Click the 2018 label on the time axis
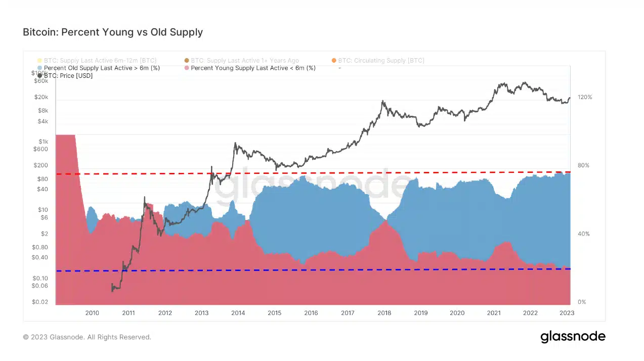The width and height of the screenshot is (644, 361). (x=384, y=313)
